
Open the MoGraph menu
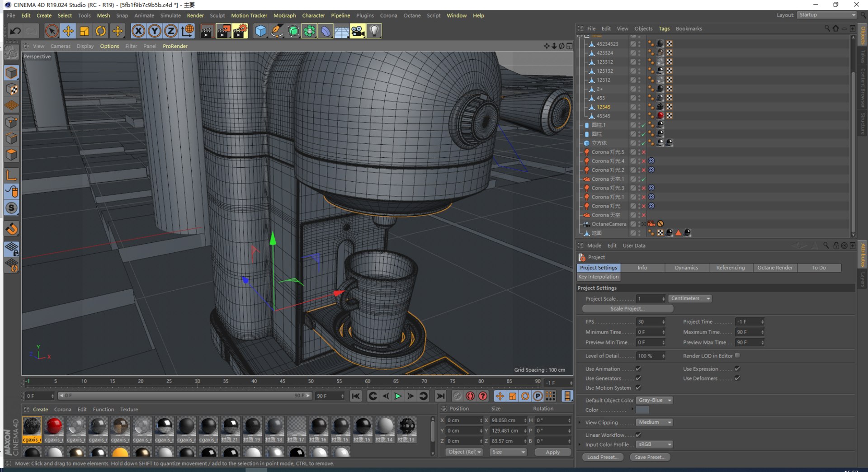click(284, 15)
